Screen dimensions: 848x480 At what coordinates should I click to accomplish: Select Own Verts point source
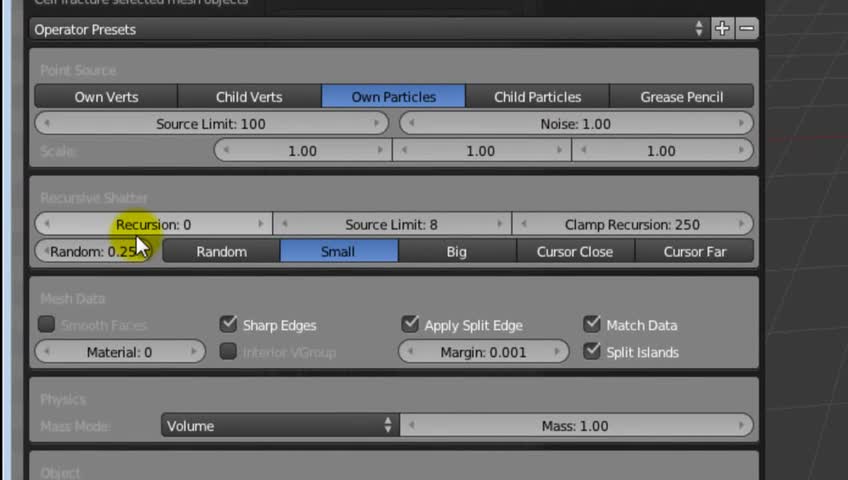pyautogui.click(x=106, y=97)
